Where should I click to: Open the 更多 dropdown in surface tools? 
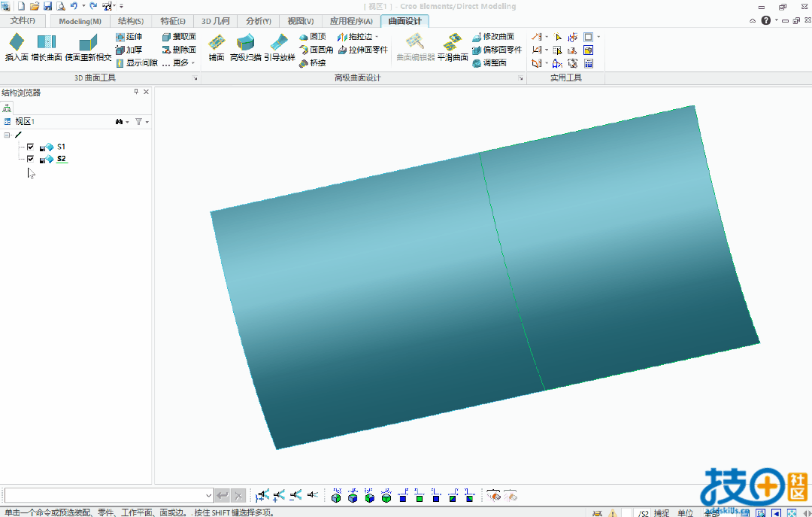click(179, 62)
